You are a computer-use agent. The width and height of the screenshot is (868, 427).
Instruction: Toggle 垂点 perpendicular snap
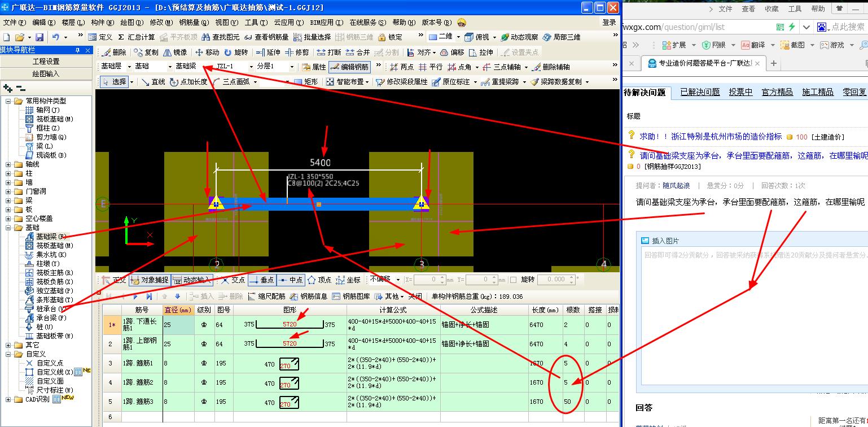tap(262, 280)
